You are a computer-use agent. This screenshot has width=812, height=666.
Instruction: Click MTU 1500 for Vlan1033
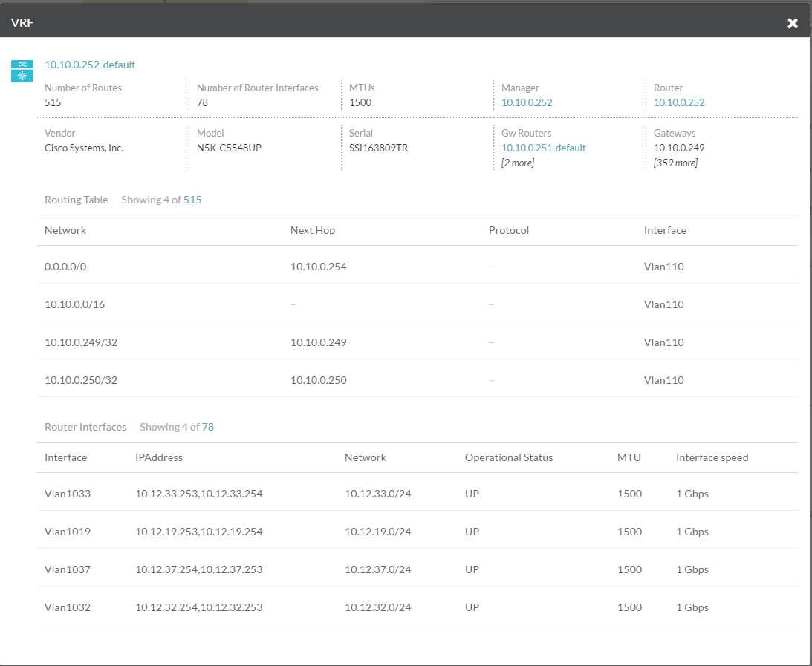629,494
